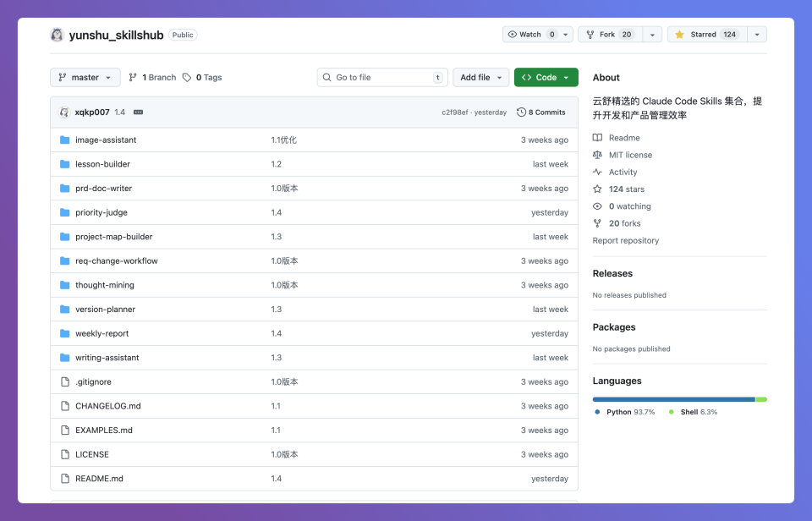Viewport: 812px width, 521px height.
Task: Open the 1 Branch link
Action: (x=152, y=77)
